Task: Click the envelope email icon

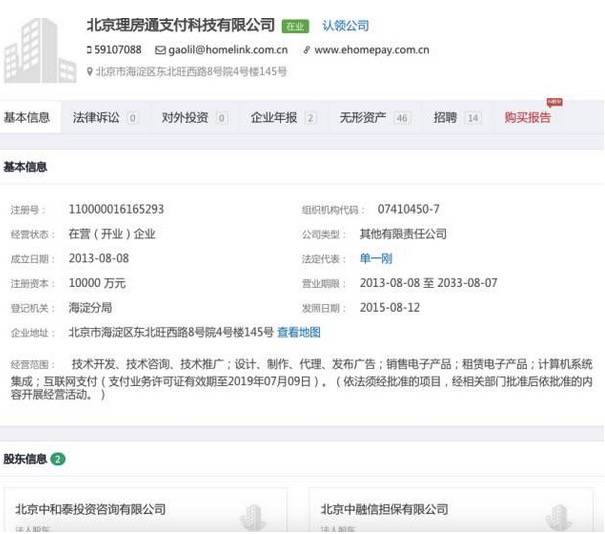Action: [x=160, y=50]
